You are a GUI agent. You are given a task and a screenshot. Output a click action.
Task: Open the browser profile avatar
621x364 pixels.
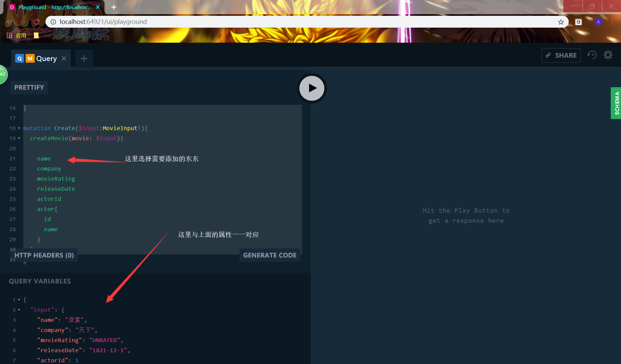click(x=598, y=22)
